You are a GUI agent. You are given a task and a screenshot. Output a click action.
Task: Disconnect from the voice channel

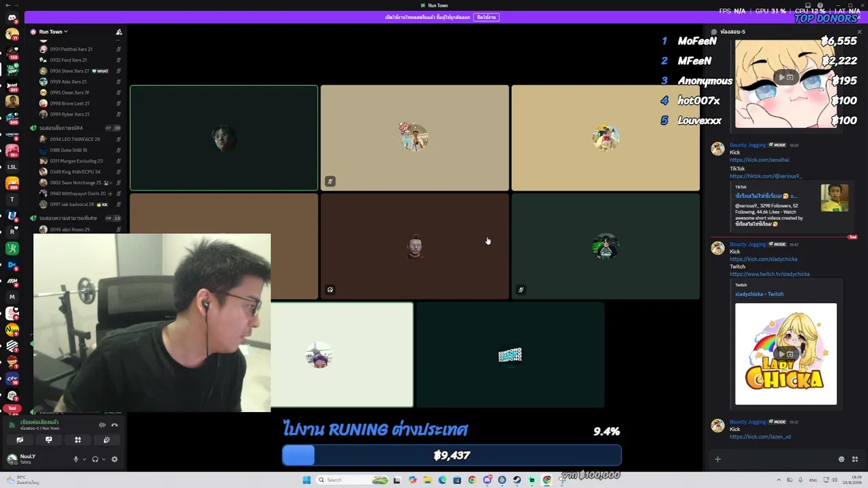coord(115,425)
